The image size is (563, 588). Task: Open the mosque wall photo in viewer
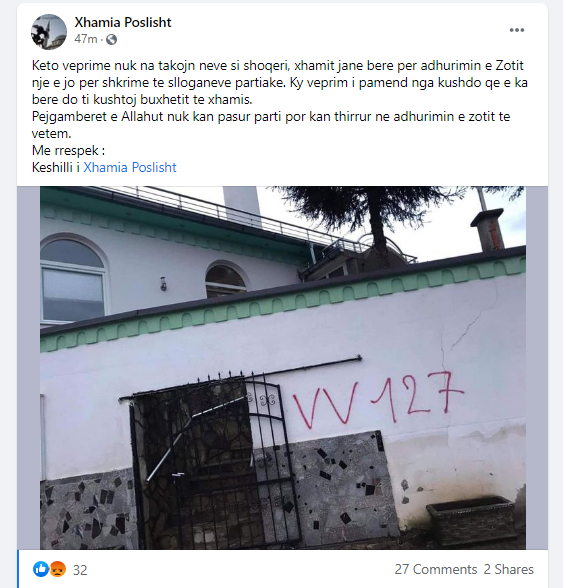click(x=283, y=368)
